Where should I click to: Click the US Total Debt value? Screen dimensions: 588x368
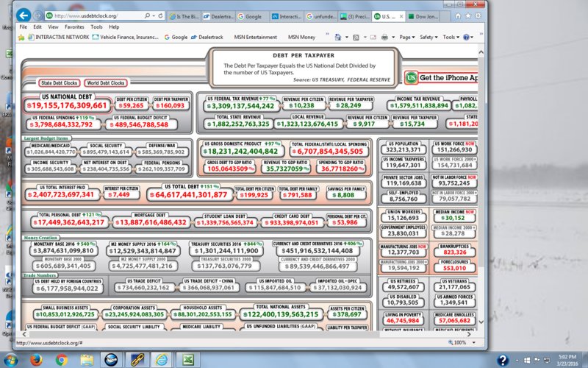(x=189, y=195)
